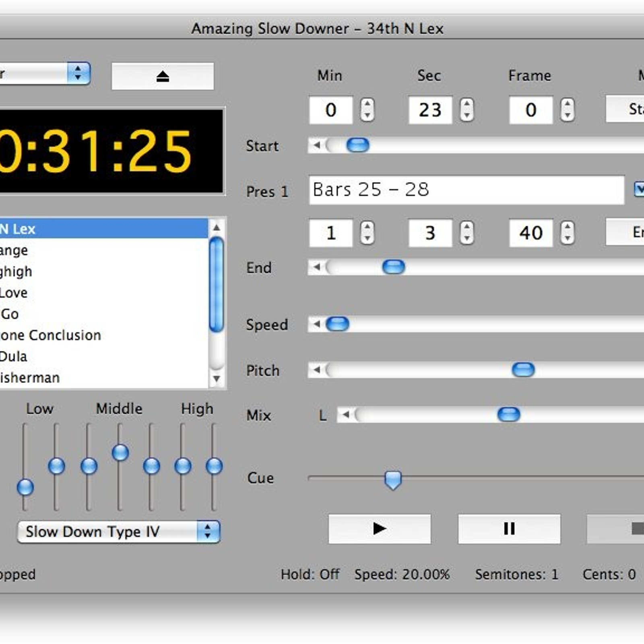Click the Start Min stepper arrows
The image size is (644, 644).
[x=367, y=109]
